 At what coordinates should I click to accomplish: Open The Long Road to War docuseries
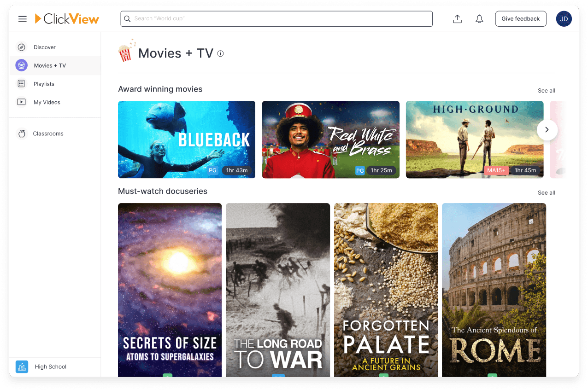pyautogui.click(x=277, y=290)
